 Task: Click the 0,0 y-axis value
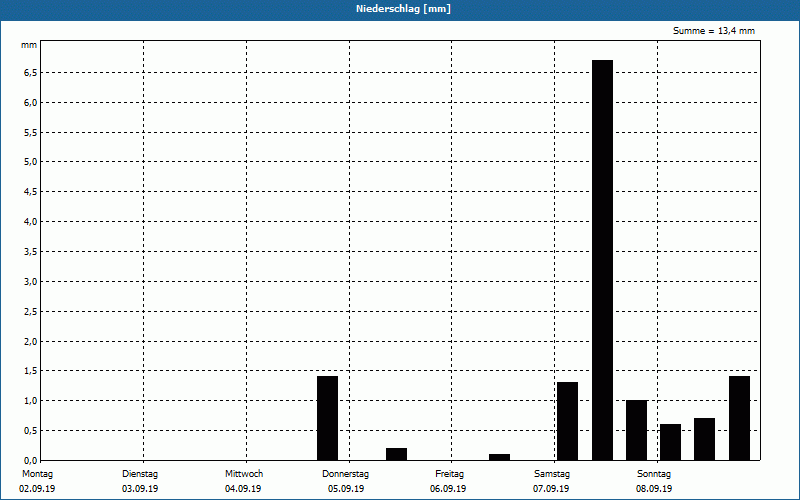click(31, 460)
